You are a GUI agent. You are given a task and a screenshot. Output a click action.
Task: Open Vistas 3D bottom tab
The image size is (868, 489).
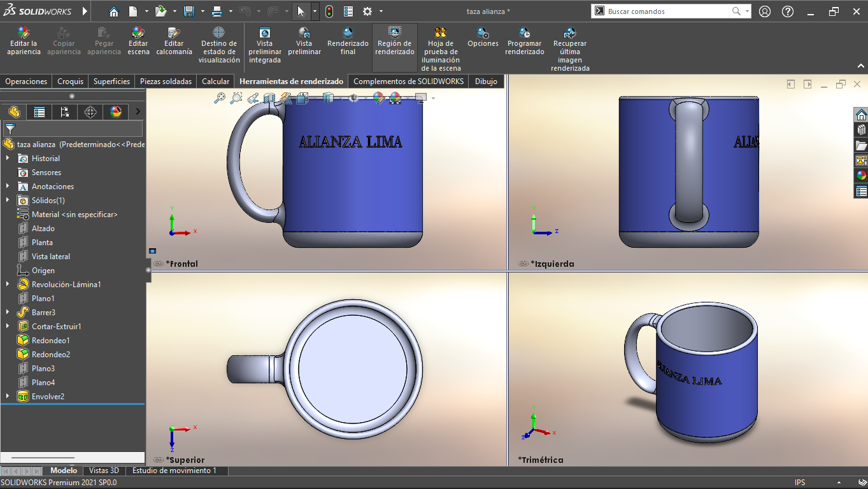pos(104,471)
